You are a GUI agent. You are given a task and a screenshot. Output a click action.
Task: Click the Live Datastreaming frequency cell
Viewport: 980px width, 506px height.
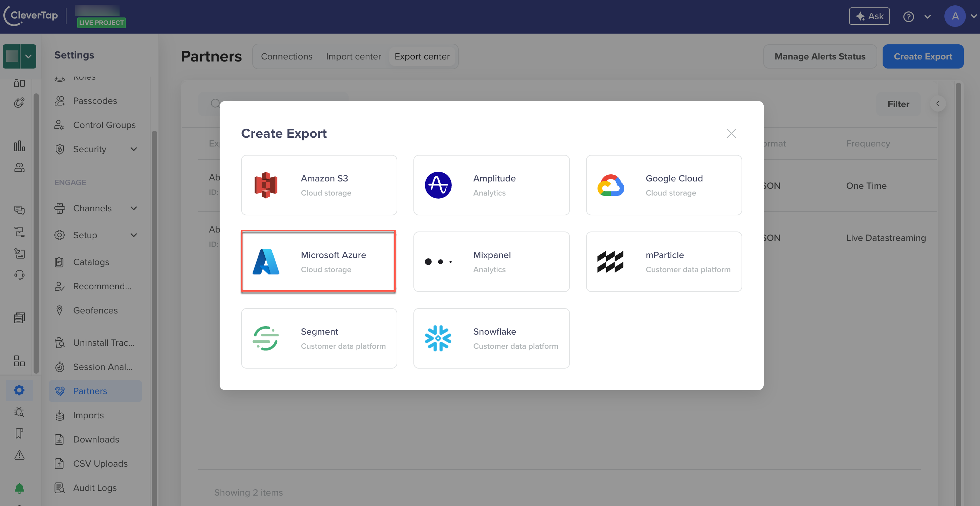click(886, 238)
